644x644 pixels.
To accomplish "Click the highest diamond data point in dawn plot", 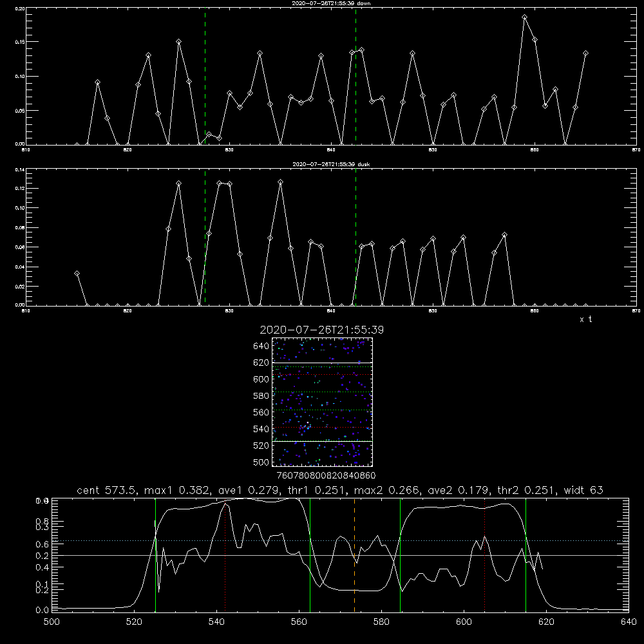I will click(524, 17).
